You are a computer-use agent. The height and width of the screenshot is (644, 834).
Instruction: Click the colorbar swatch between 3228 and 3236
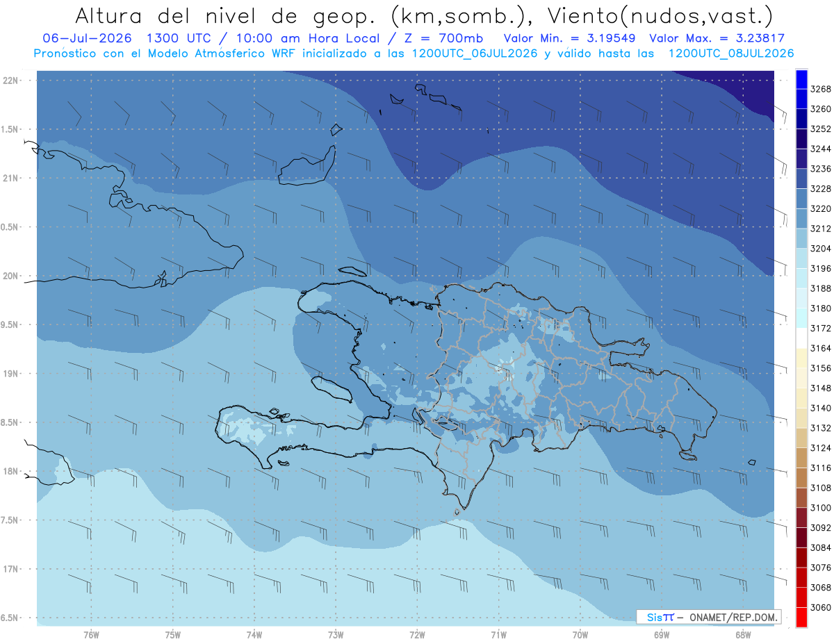pos(801,179)
